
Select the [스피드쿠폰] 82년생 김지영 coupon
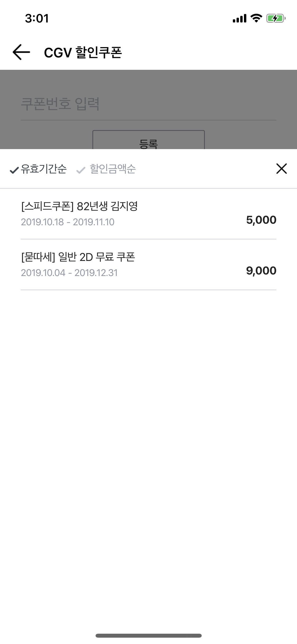pyautogui.click(x=79, y=206)
